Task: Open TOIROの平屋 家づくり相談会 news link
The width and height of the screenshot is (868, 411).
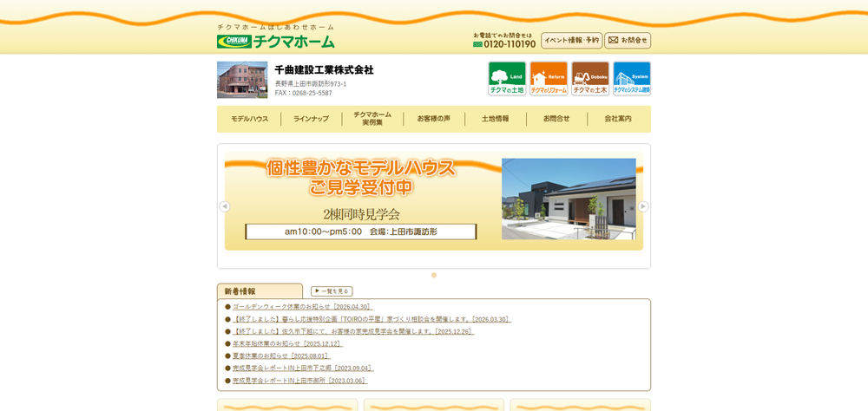Action: [x=372, y=319]
